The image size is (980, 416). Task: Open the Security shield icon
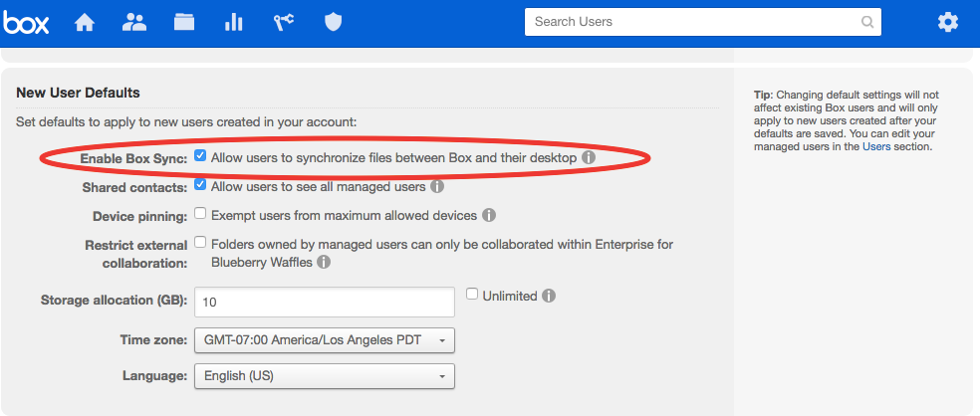click(334, 23)
